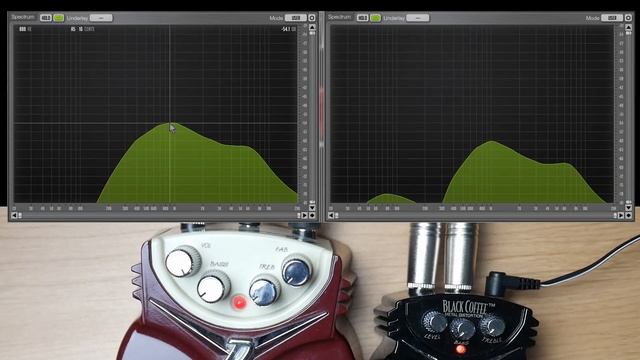Click reset zoom dot icon bottom-right of right Spectrum
Viewport: 640px width, 360px height.
(x=629, y=215)
